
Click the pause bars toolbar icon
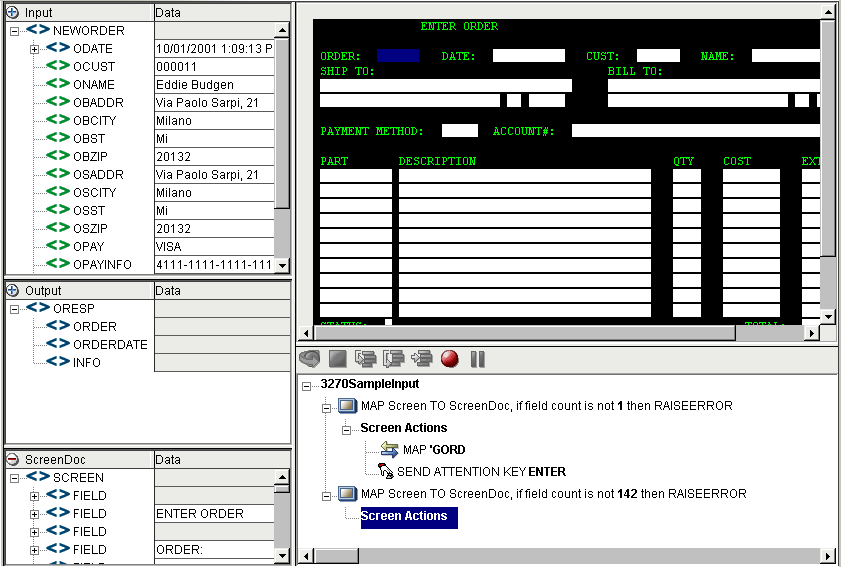click(x=477, y=358)
